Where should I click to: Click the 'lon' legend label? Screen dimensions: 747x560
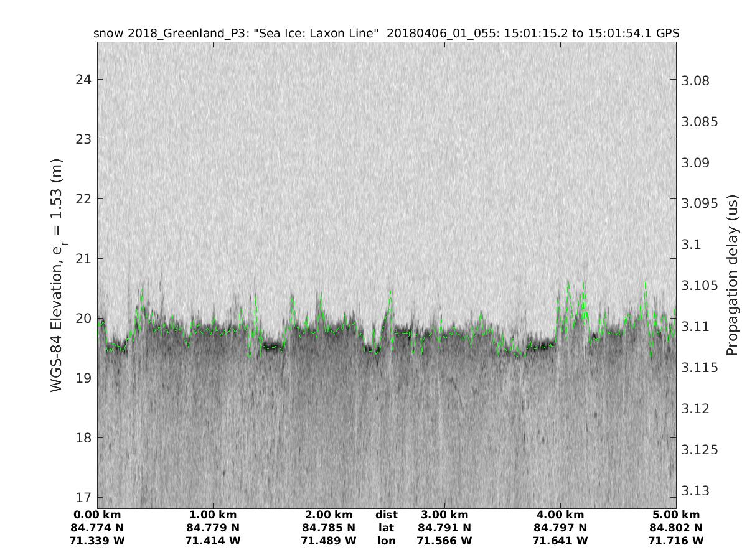click(387, 541)
